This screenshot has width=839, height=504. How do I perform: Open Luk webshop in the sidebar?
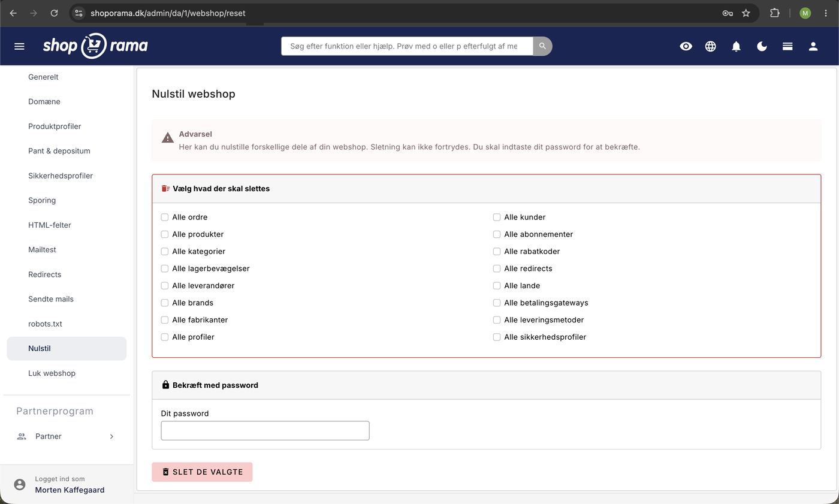coord(67,373)
